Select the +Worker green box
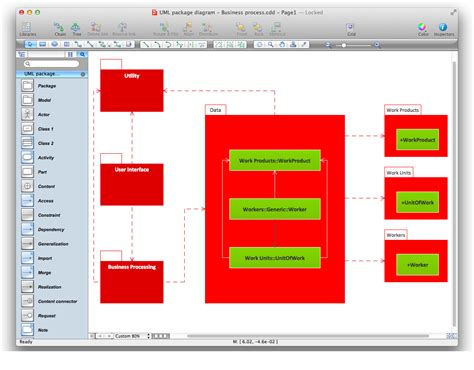This screenshot has width=474, height=370. 417,265
